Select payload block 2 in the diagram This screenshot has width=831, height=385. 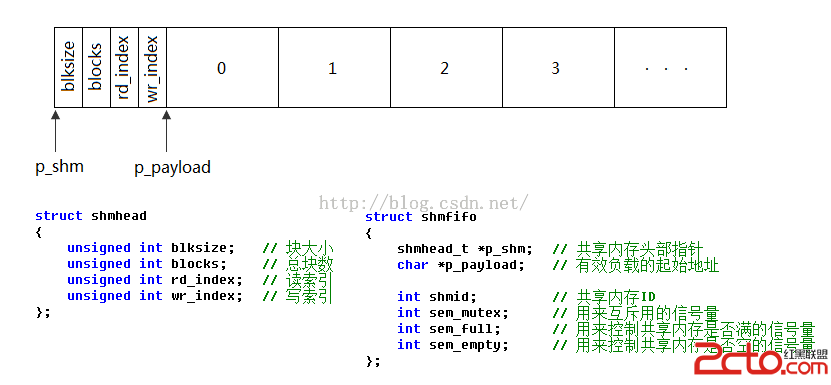[x=446, y=67]
